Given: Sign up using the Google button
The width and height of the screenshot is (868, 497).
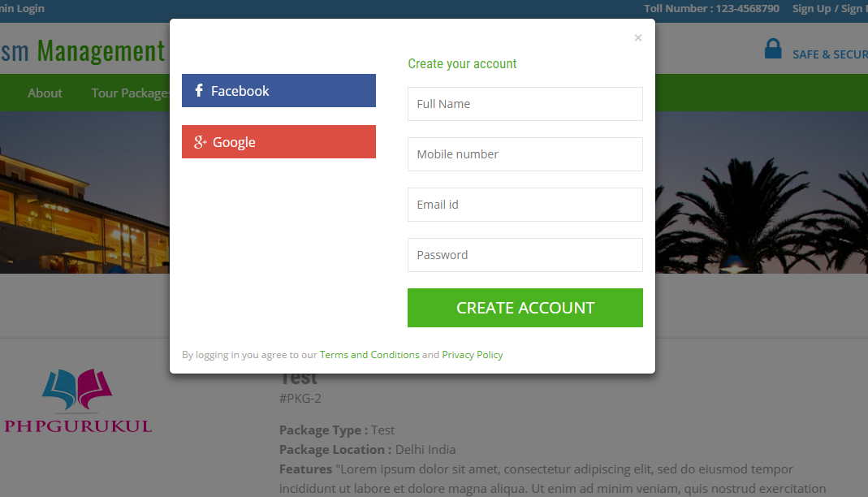Looking at the screenshot, I should [x=279, y=142].
